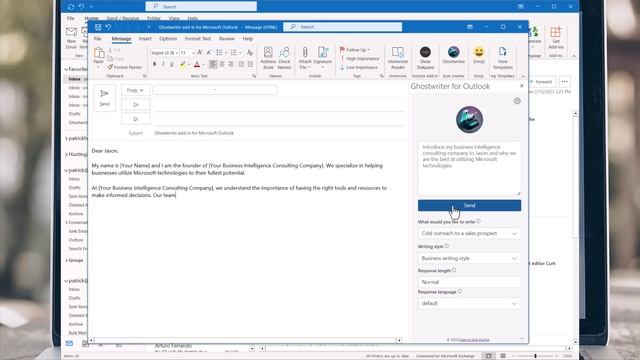Apply italic formatting to text

click(163, 64)
